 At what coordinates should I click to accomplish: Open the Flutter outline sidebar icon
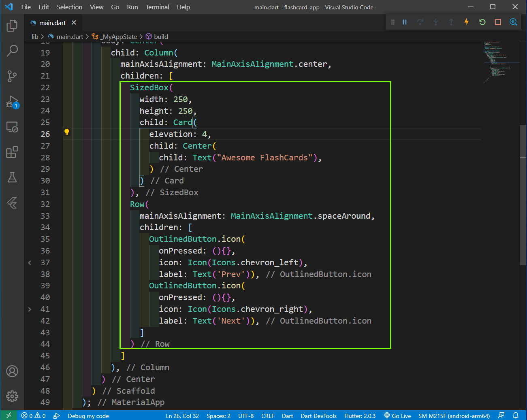coord(12,203)
